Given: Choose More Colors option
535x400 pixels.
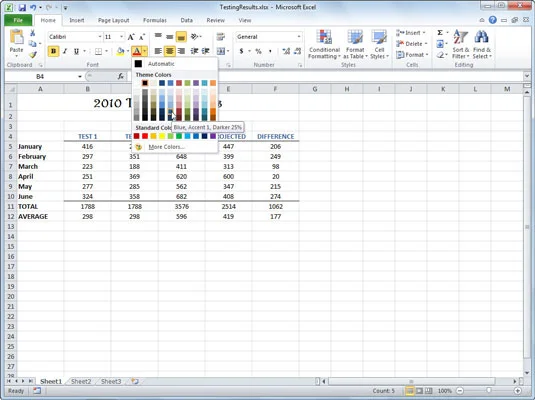Looking at the screenshot, I should pyautogui.click(x=167, y=147).
